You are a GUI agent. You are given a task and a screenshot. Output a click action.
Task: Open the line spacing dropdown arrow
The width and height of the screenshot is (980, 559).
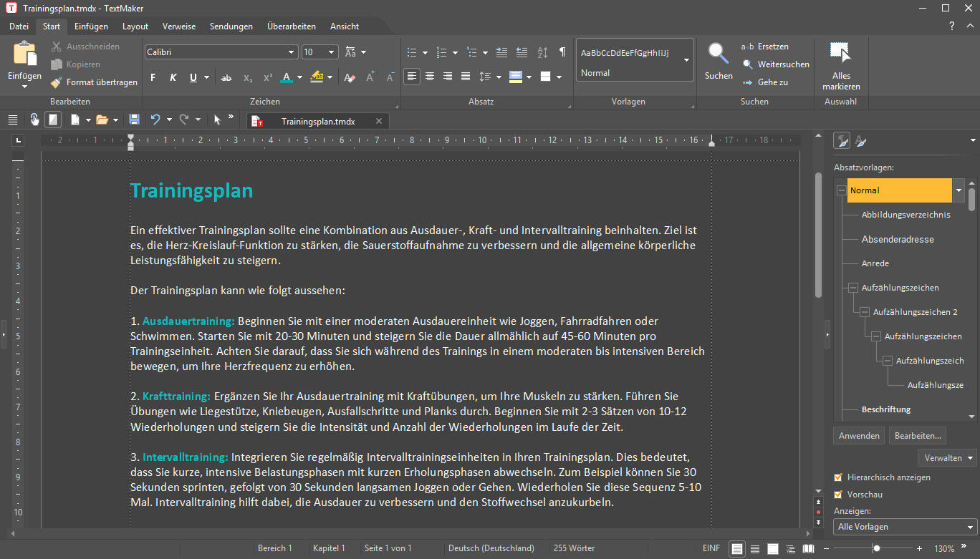(x=499, y=77)
